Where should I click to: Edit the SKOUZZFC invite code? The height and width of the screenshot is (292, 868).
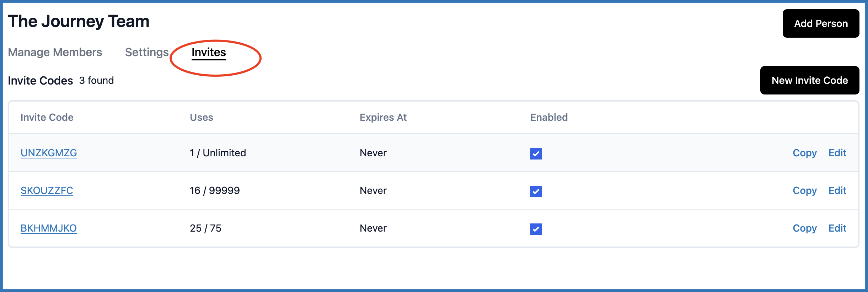tap(837, 190)
